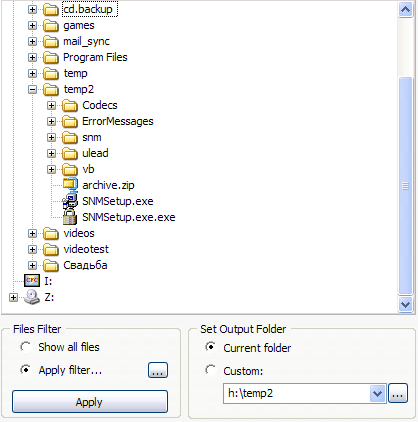Select the Z: drive label
This screenshot has width=418, height=422.
[x=49, y=297]
